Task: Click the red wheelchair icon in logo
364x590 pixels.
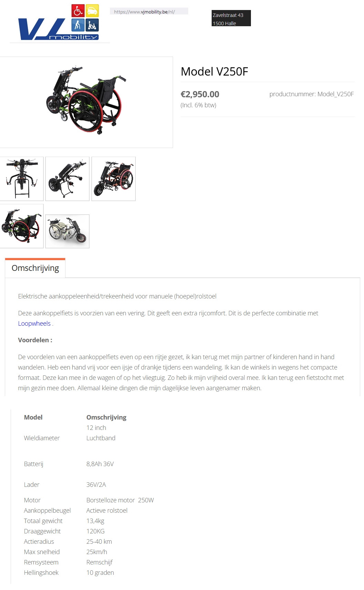Action: coord(78,11)
